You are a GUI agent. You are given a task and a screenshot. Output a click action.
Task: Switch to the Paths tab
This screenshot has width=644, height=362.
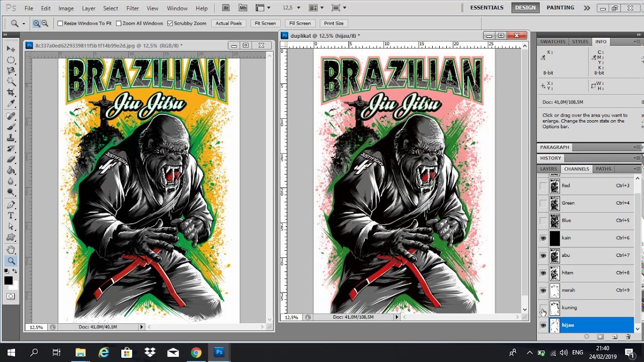(x=603, y=169)
